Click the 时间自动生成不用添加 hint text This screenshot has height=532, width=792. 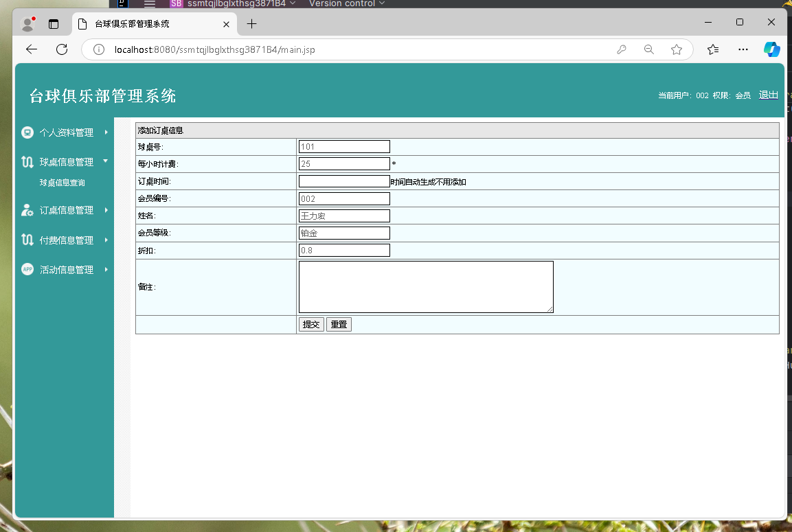(429, 182)
